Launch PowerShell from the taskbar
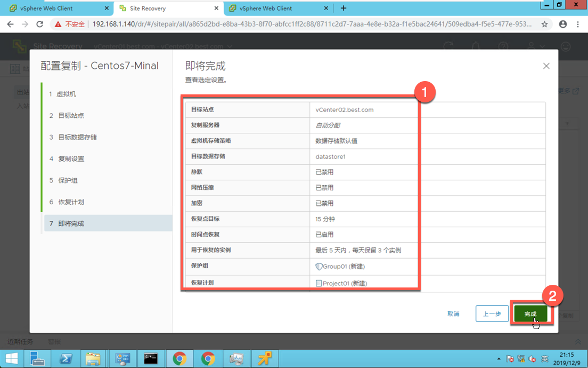Screen dimensions: 588x368 66,358
